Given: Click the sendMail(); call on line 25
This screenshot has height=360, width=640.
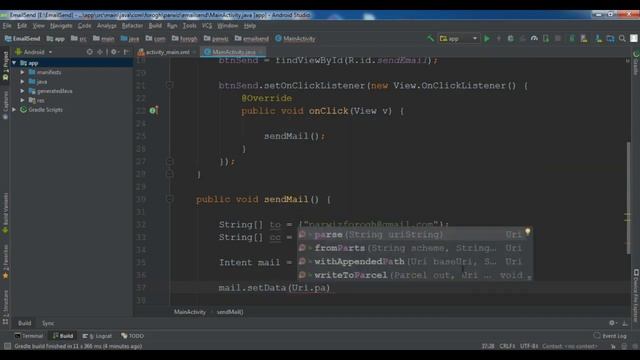Looking at the screenshot, I should pyautogui.click(x=294, y=136).
